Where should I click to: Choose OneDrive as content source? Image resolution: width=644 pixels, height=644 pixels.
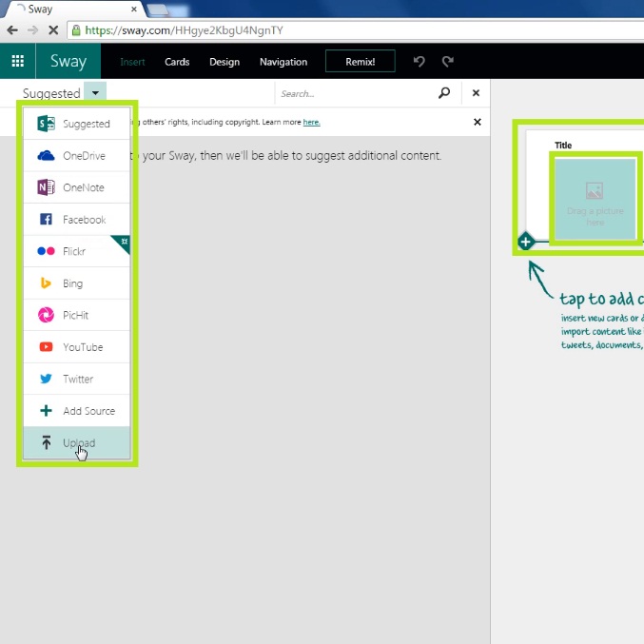click(x=77, y=156)
